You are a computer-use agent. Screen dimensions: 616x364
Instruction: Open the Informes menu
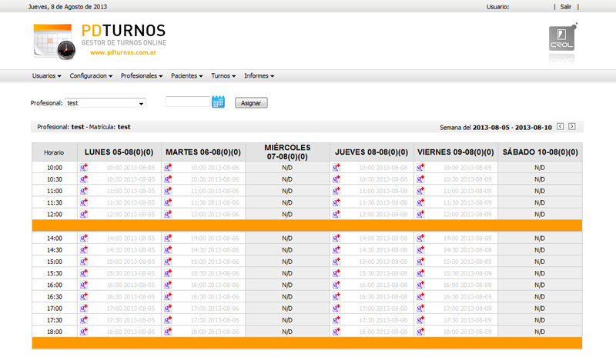pos(259,76)
